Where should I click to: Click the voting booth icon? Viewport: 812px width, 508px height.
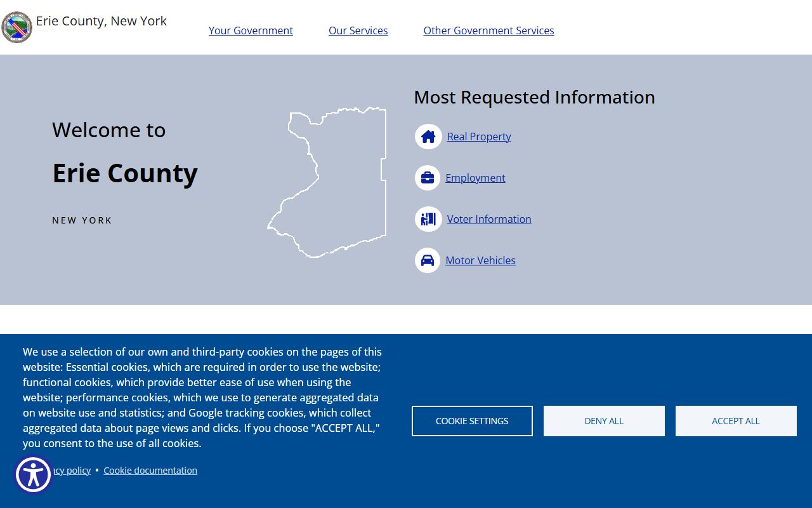point(428,219)
